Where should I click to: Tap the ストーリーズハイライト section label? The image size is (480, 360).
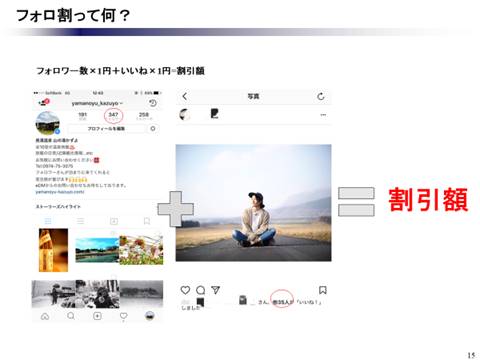[x=58, y=207]
